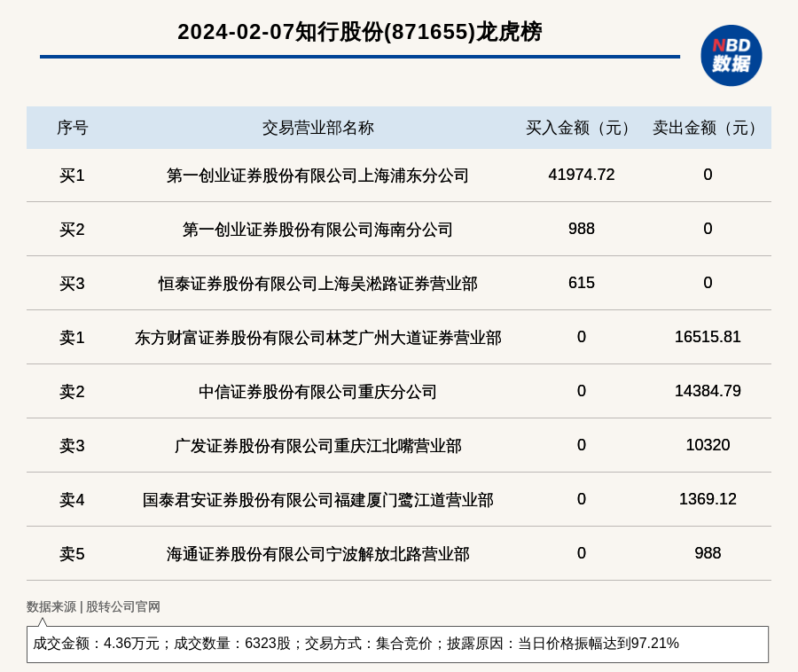Click the 0 sell amount in 买1 row

(708, 175)
